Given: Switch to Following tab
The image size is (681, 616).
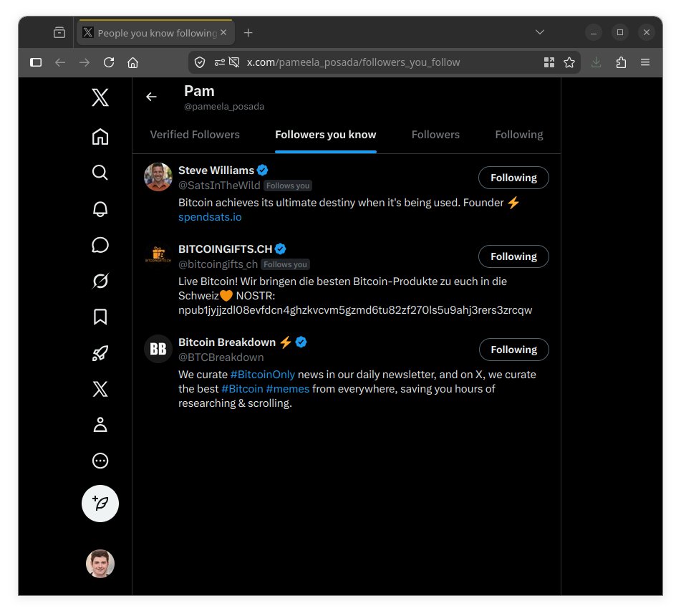Looking at the screenshot, I should point(519,135).
